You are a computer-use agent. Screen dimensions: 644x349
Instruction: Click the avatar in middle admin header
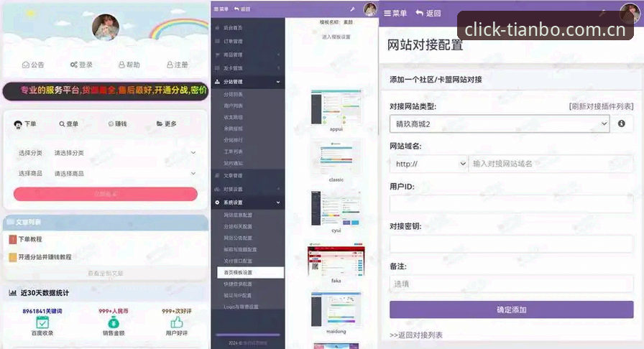coord(370,9)
